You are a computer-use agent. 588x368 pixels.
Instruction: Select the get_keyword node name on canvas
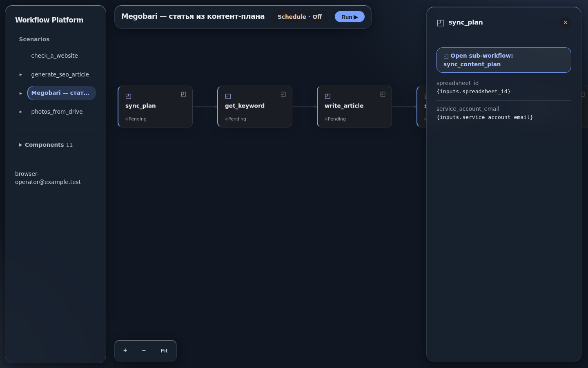coord(245,105)
